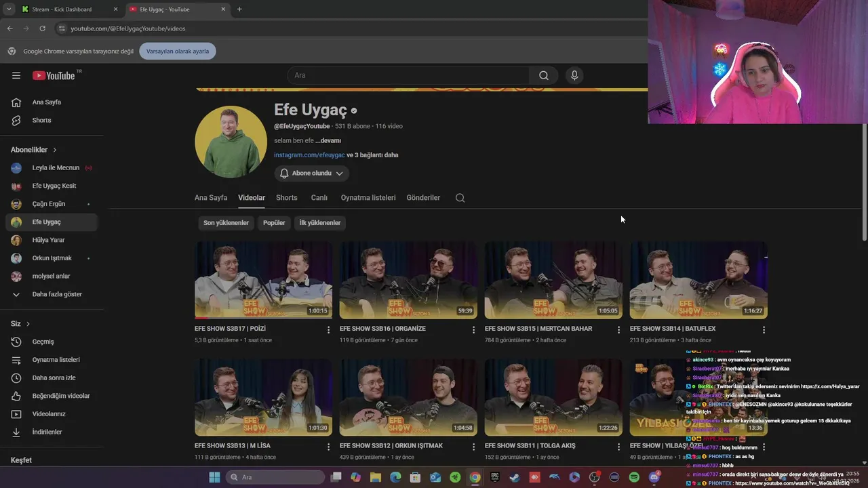The width and height of the screenshot is (868, 488).
Task: Open Microsoft Edge from the taskbar
Action: (395, 477)
